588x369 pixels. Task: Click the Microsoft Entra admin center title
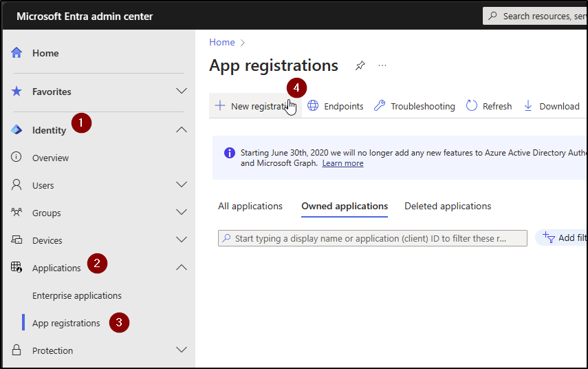pyautogui.click(x=85, y=16)
